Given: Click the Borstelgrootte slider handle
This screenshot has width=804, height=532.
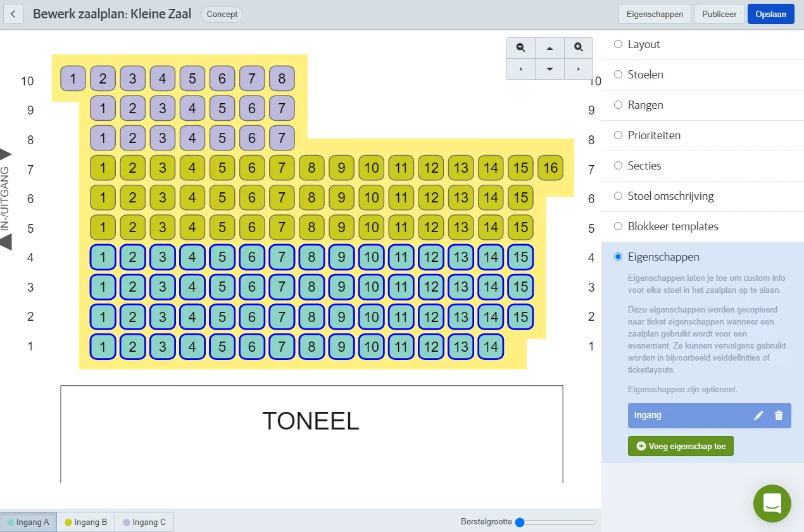Looking at the screenshot, I should coord(520,523).
